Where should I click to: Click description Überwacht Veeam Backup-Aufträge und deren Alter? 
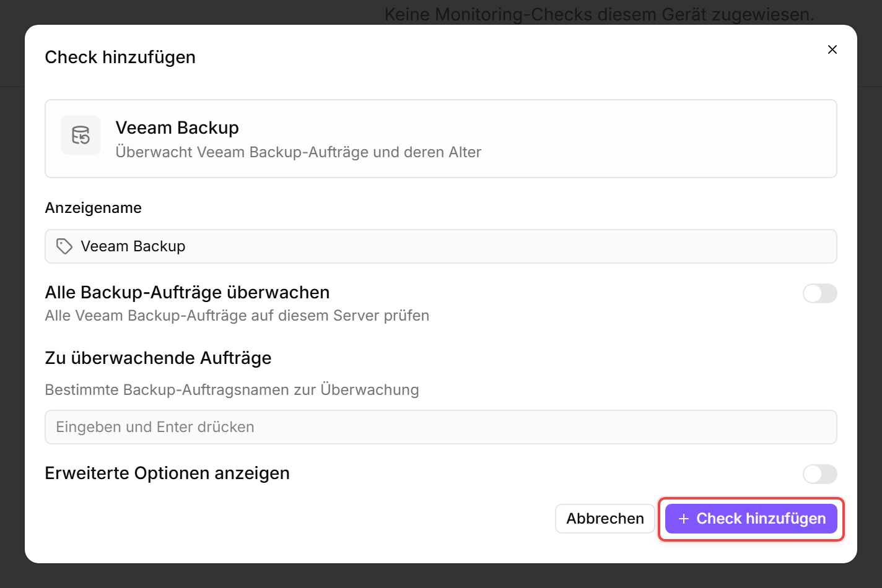point(299,152)
